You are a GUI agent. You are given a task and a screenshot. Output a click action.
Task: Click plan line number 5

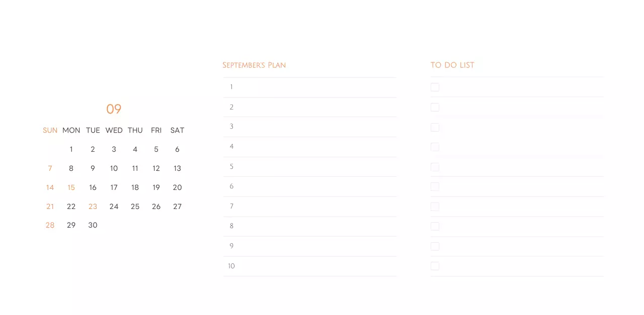tap(231, 166)
